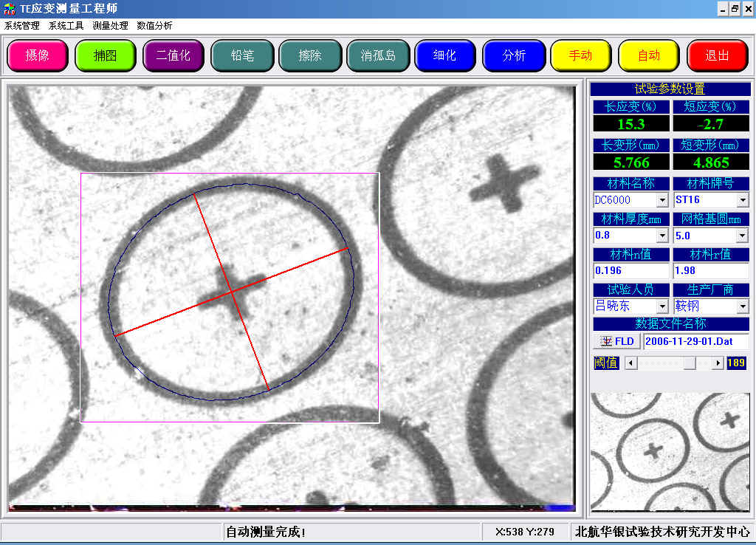Click the data file name field 2006-11-29-01.Dat
The width and height of the screenshot is (756, 545).
click(695, 341)
